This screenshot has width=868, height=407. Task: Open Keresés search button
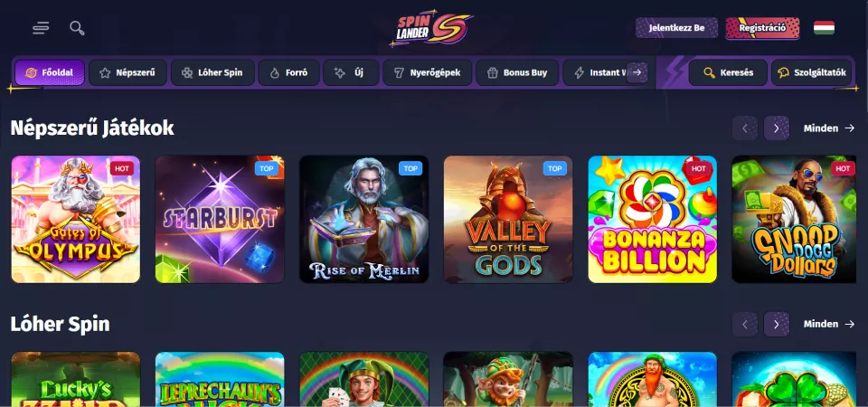(728, 72)
